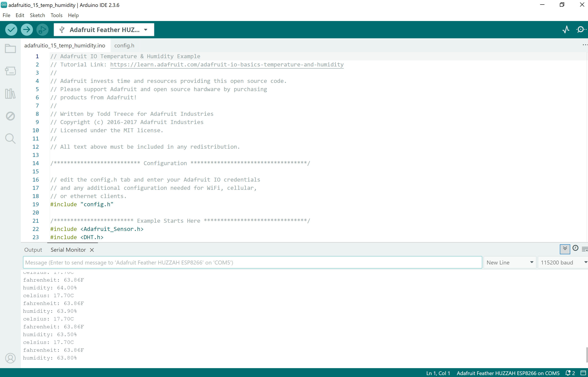588x377 pixels.
Task: Open the Boards Manager sidebar icon
Action: coord(10,71)
